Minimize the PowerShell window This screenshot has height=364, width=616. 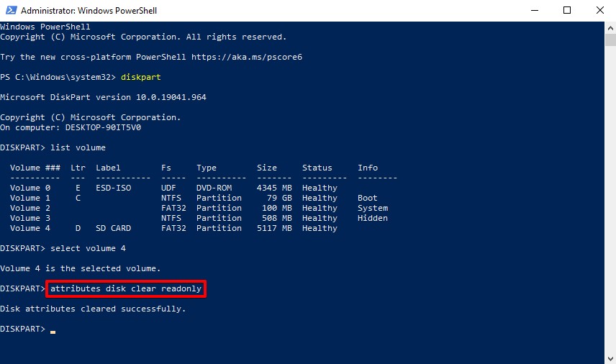534,11
